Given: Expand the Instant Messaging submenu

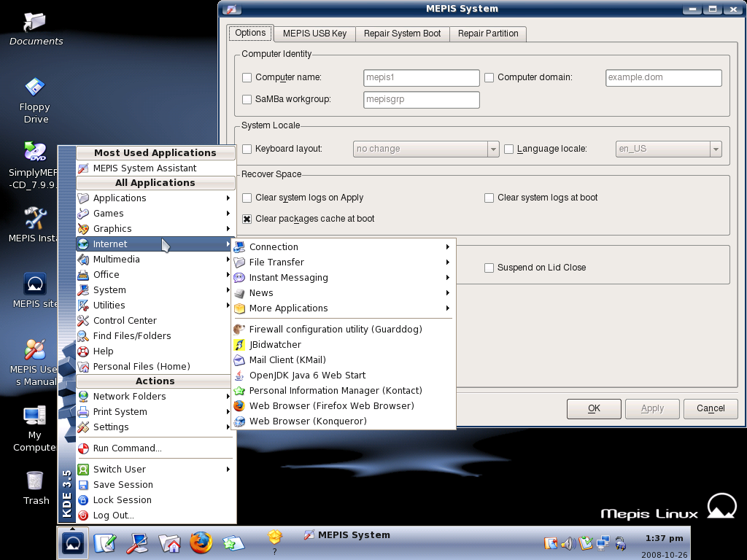Looking at the screenshot, I should coord(343,277).
